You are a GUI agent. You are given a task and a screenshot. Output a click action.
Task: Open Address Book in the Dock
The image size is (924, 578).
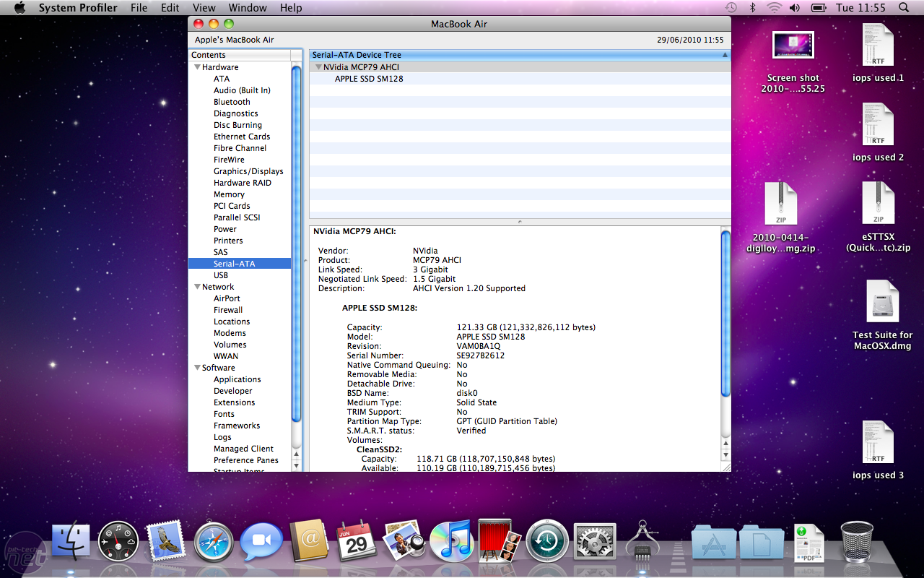[x=309, y=541]
